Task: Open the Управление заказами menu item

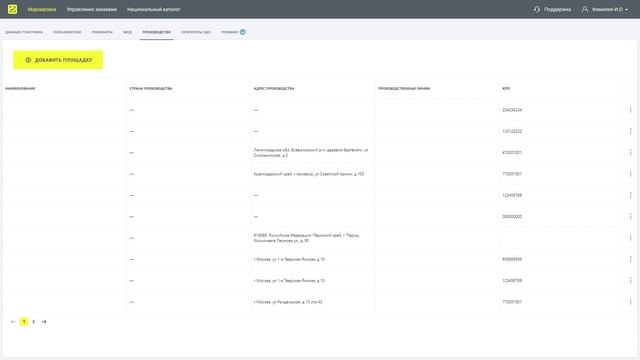Action: click(92, 9)
